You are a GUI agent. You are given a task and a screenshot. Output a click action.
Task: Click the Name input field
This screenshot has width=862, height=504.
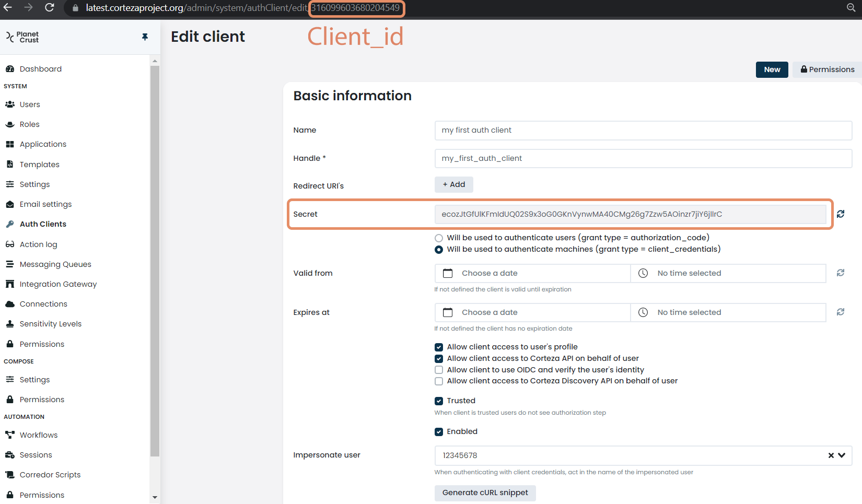(643, 131)
